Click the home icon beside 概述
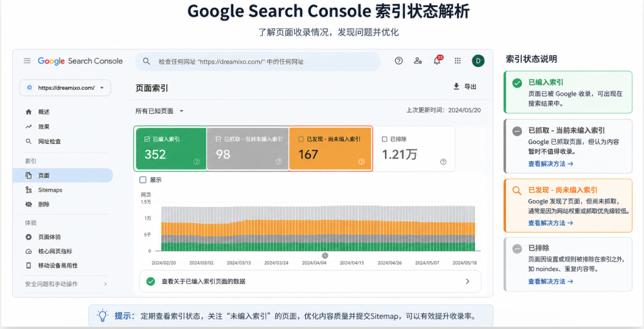644x329 pixels. pos(28,112)
